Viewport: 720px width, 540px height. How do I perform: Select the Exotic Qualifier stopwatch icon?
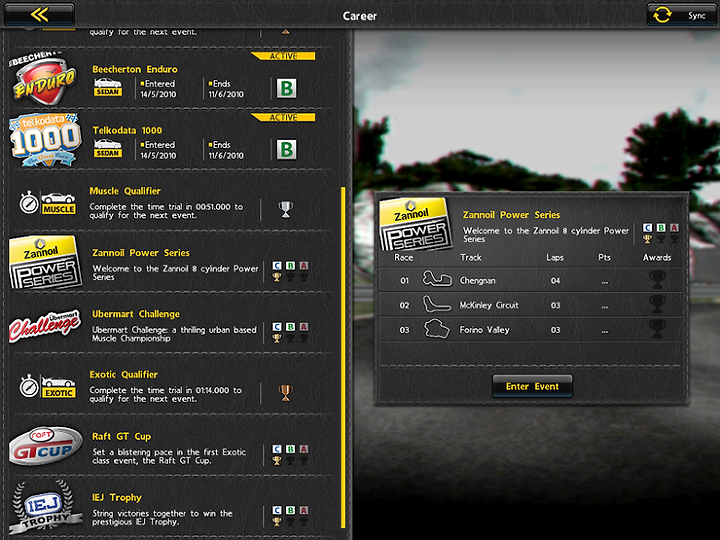click(x=28, y=386)
